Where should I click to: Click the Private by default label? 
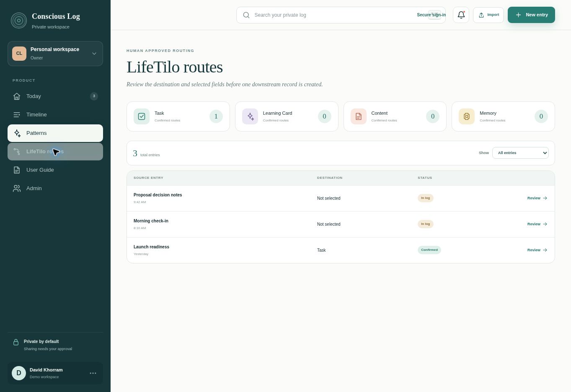coord(41,342)
